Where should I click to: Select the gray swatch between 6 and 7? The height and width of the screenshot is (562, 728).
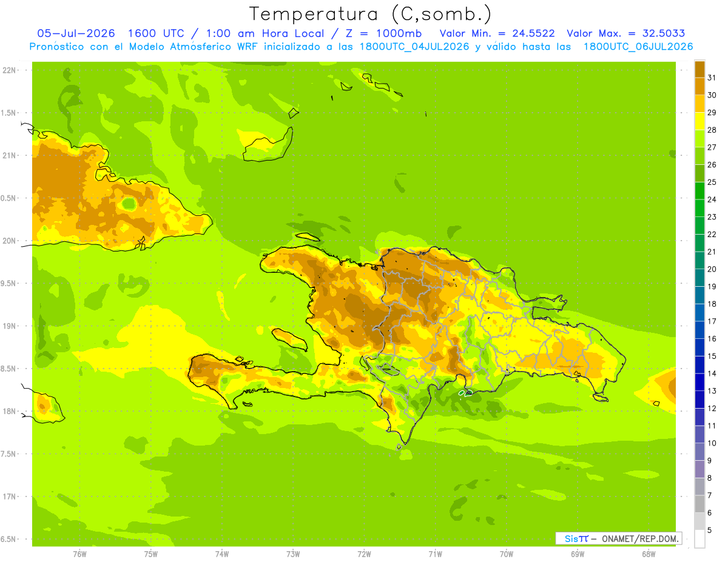[x=699, y=504]
